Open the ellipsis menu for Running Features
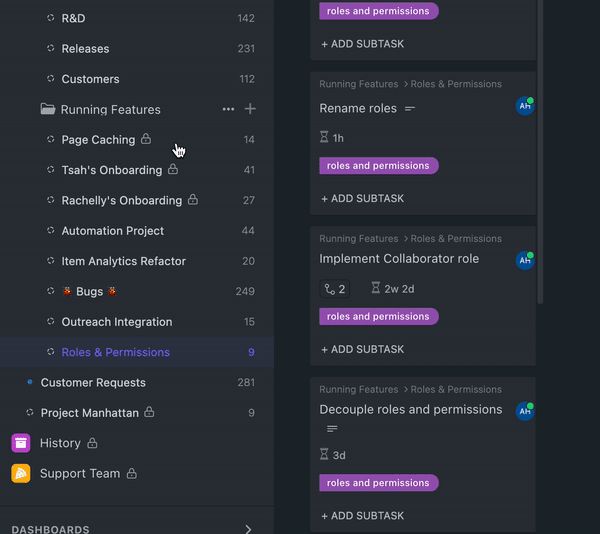 [x=228, y=109]
